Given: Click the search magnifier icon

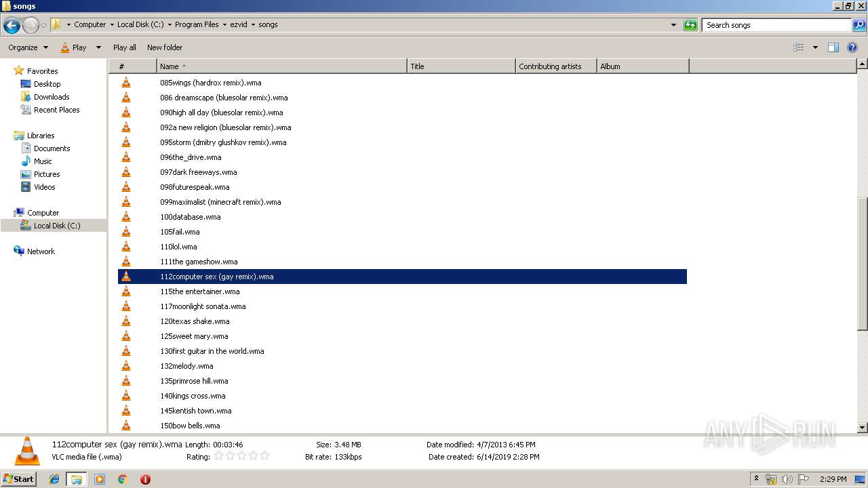Looking at the screenshot, I should tap(859, 25).
